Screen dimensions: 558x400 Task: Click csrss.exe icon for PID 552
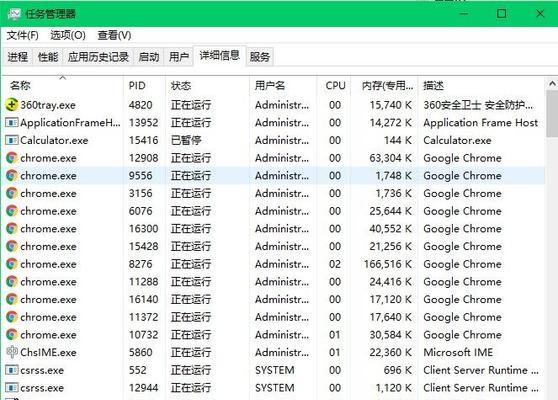pyautogui.click(x=12, y=370)
